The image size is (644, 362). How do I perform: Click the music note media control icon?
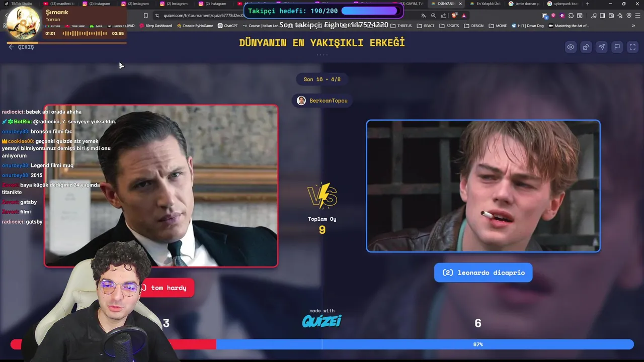(594, 16)
